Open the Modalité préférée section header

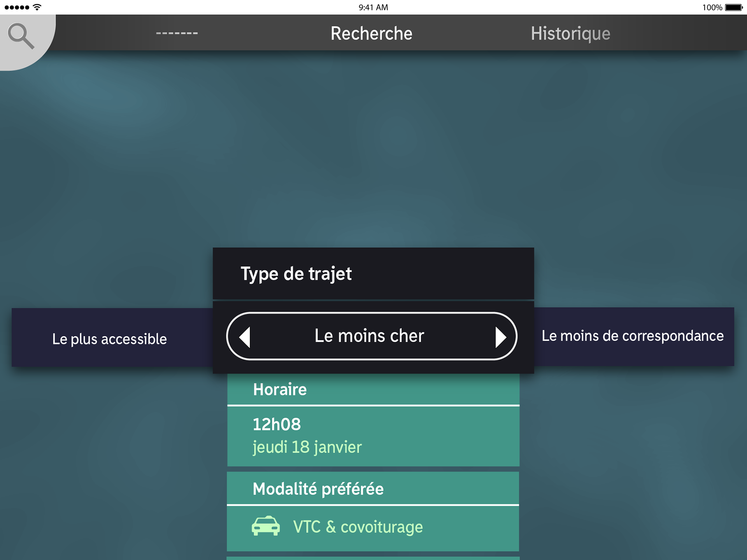coord(373,488)
